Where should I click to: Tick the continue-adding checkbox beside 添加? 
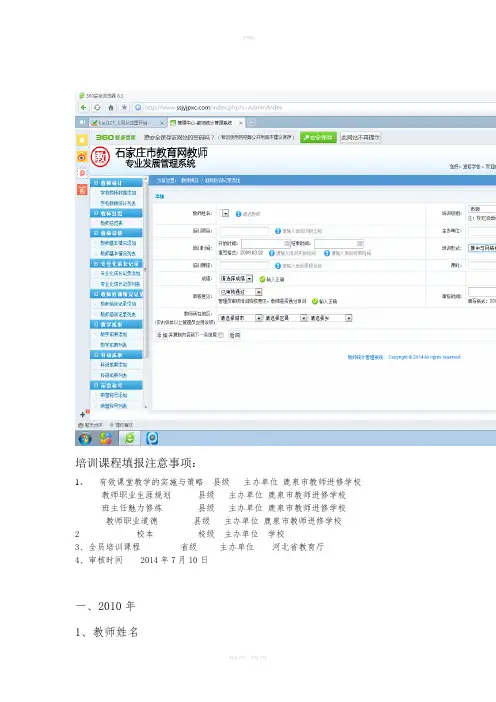pos(221,335)
